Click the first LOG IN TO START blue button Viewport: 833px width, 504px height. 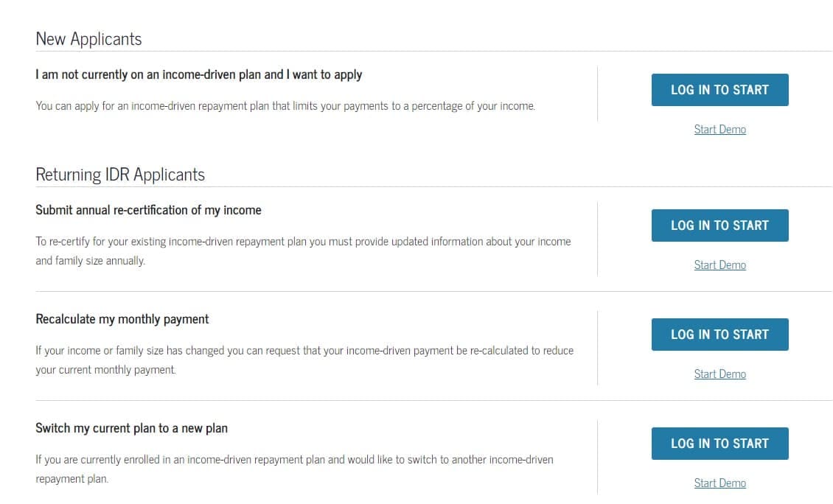(719, 89)
